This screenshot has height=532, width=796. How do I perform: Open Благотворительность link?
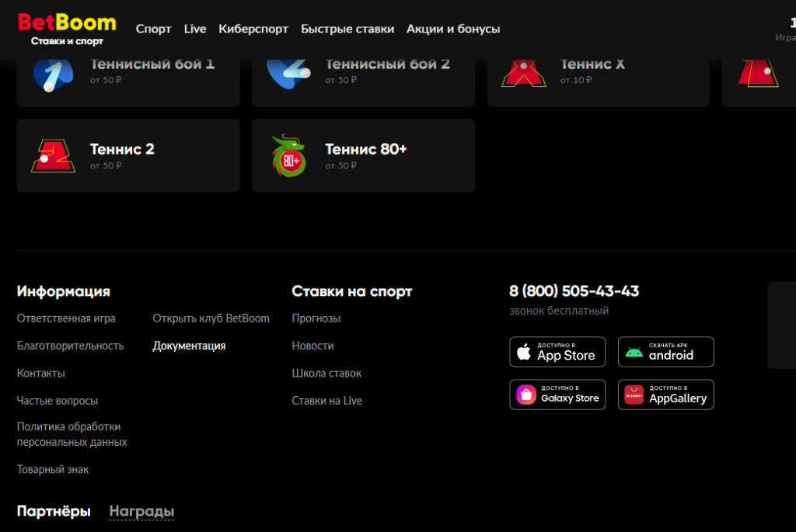[x=70, y=346]
